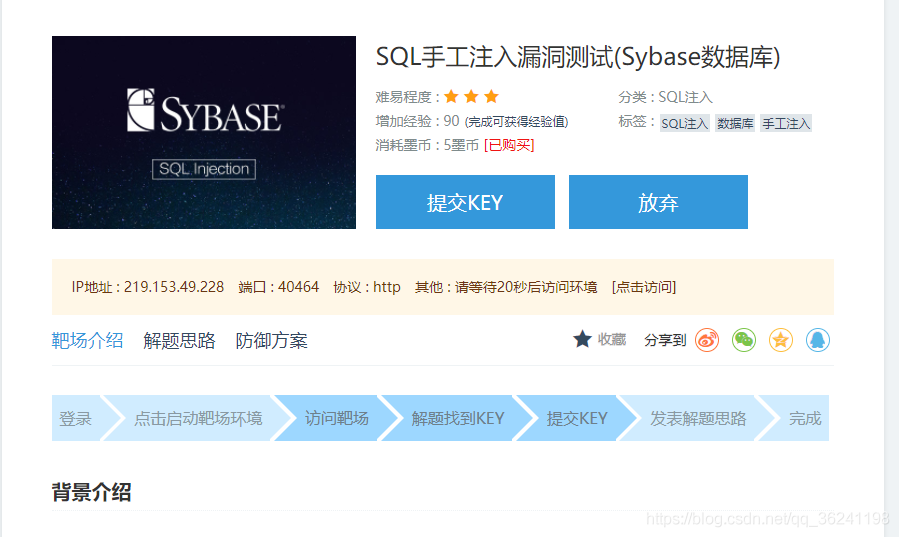
Task: Share to QQ penguin icon
Action: (818, 340)
